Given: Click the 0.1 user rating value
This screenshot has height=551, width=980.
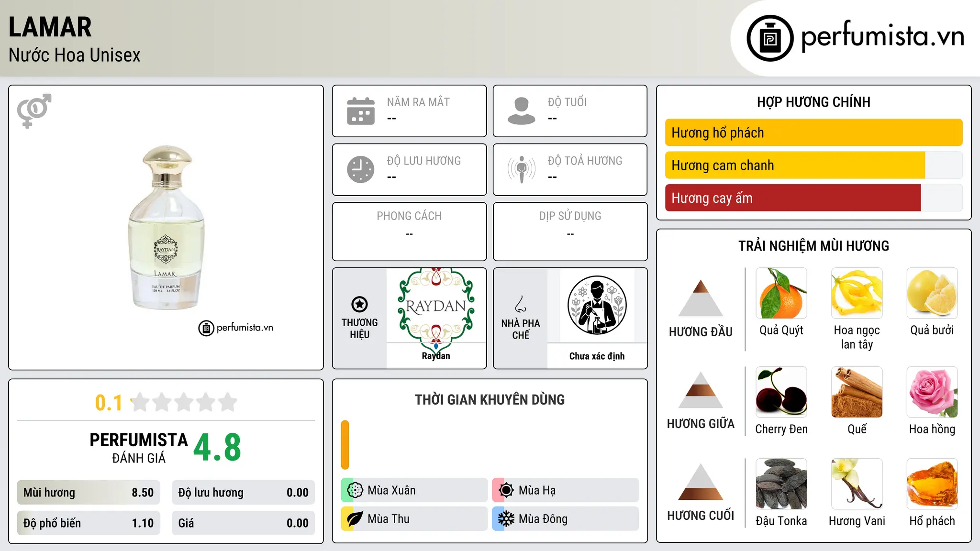Looking at the screenshot, I should click(x=109, y=403).
